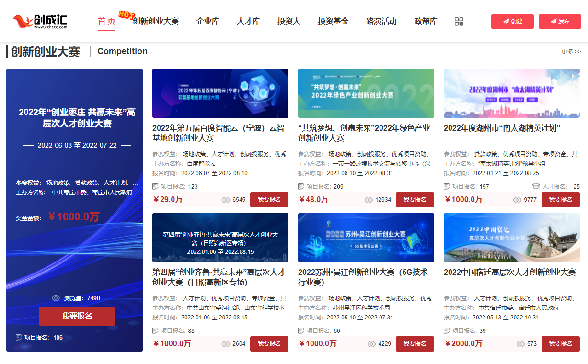
Task: Click the 人才报名 graduation cap icon
Action: (x=536, y=186)
